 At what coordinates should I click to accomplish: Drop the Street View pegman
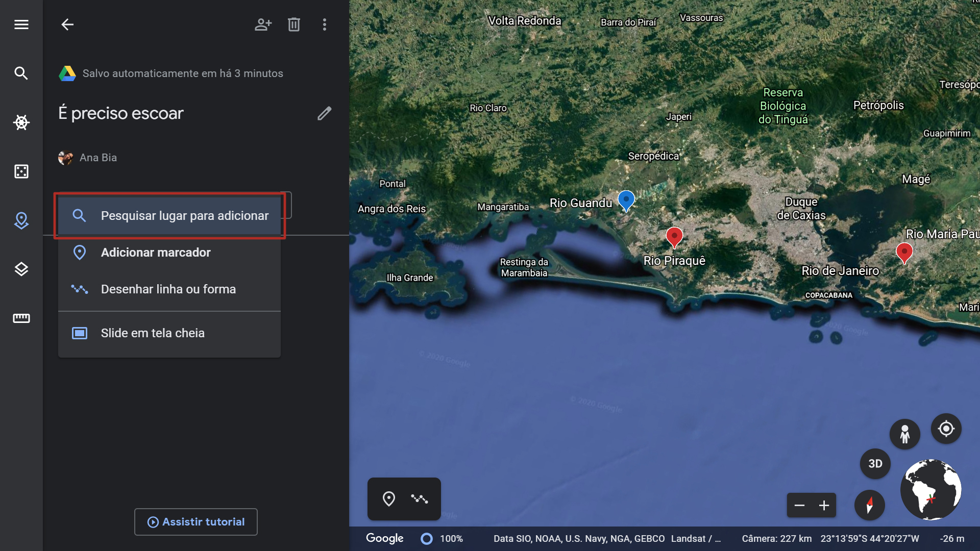(904, 434)
